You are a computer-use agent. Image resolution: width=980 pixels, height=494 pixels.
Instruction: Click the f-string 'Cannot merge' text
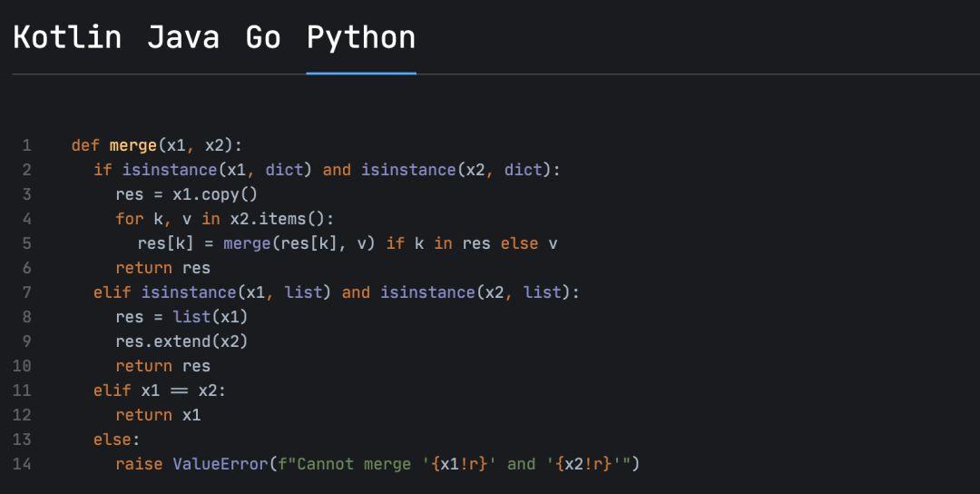(x=354, y=464)
